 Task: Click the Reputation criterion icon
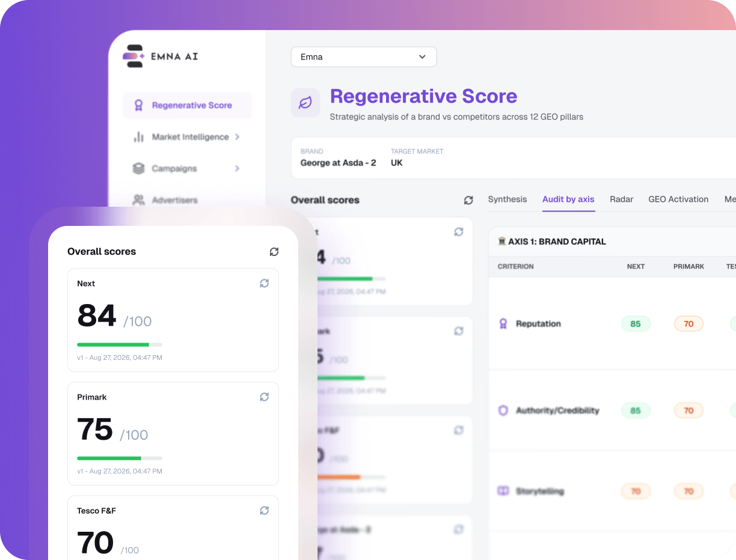[503, 324]
